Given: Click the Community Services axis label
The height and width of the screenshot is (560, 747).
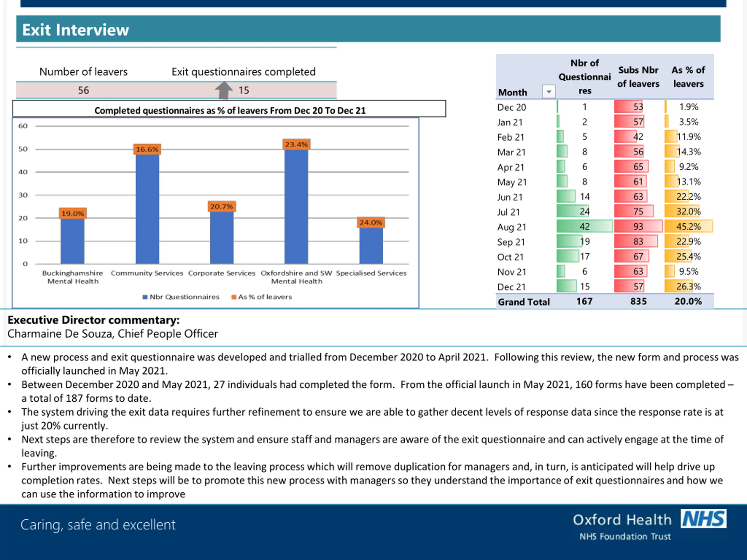Looking at the screenshot, I should pos(147,273).
